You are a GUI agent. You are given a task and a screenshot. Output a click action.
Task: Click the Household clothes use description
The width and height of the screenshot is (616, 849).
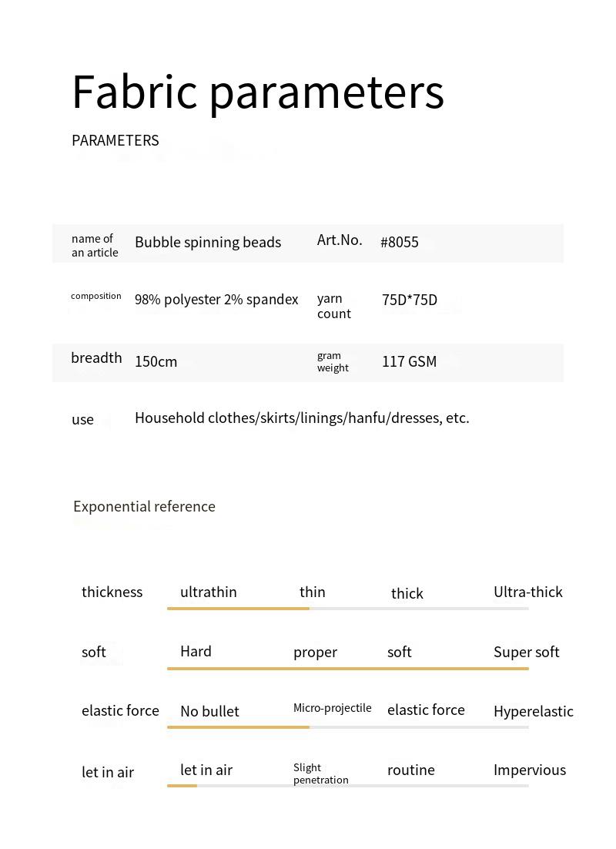click(x=302, y=418)
